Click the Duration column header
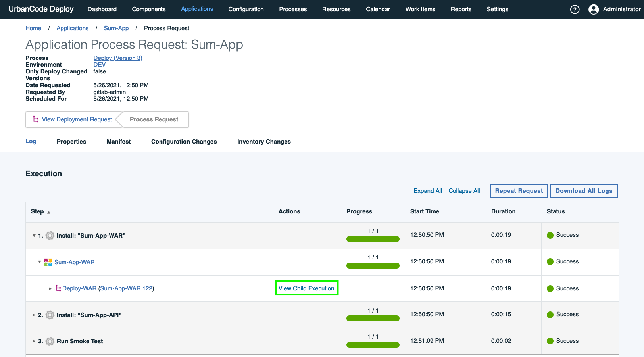This screenshot has width=644, height=357. tap(504, 211)
